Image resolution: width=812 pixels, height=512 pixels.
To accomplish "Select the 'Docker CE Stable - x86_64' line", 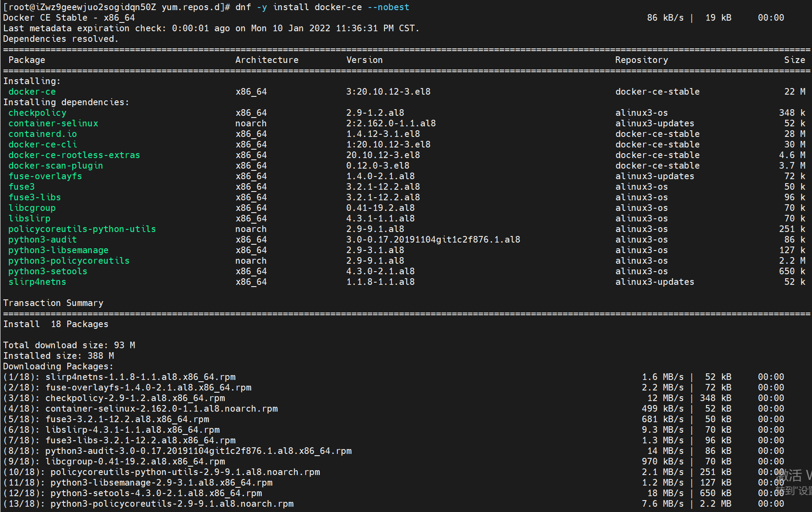I will click(69, 18).
